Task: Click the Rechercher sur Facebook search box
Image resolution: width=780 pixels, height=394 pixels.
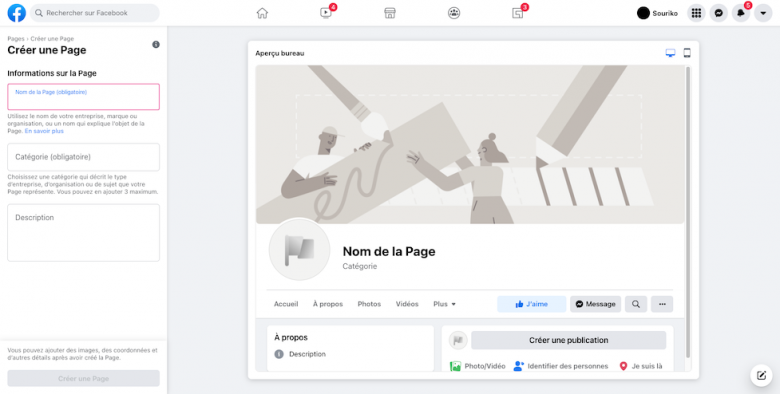Action: (x=95, y=13)
